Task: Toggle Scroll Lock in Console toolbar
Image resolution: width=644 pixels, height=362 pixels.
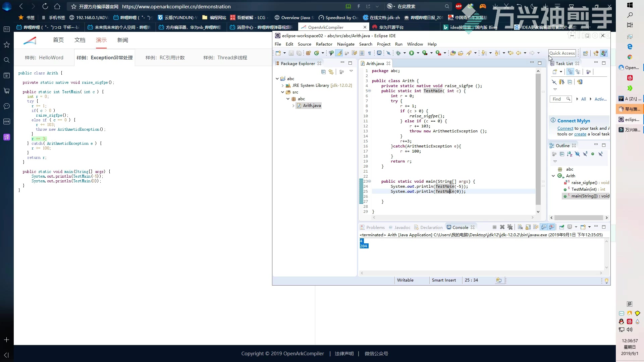Action: [528, 227]
